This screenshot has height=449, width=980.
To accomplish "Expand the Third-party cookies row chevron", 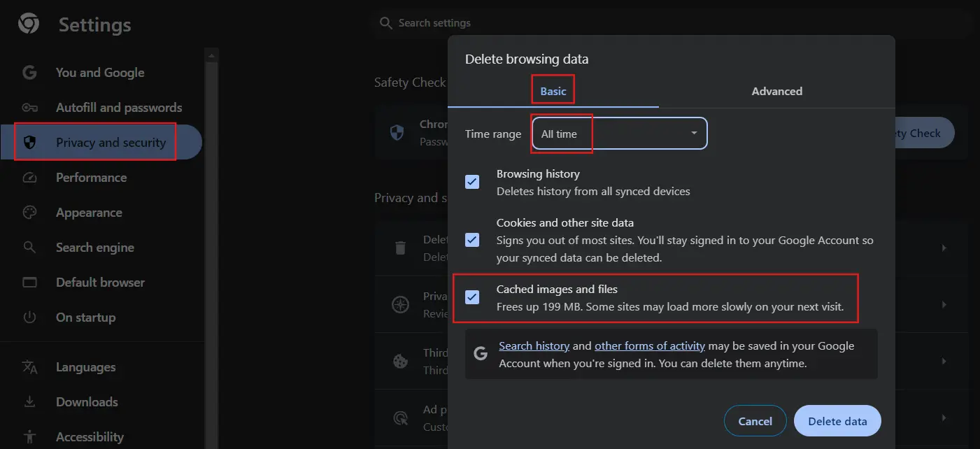I will [x=944, y=362].
